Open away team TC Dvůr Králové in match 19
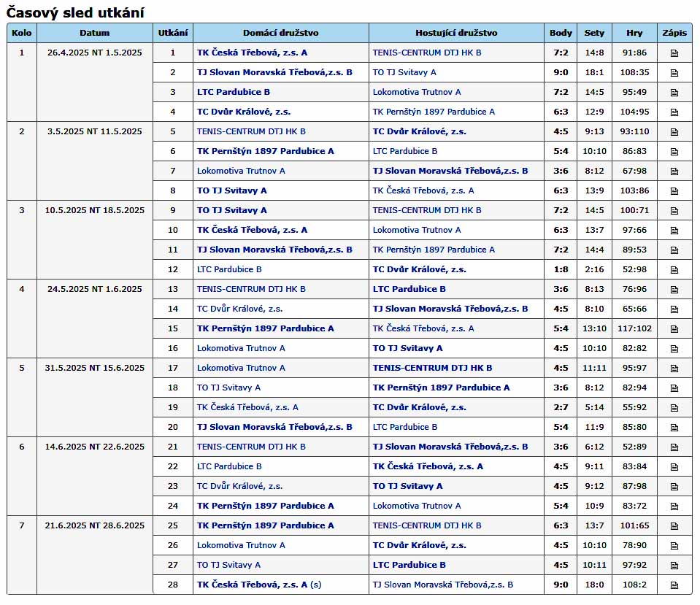This screenshot has width=700, height=605. pyautogui.click(x=420, y=407)
